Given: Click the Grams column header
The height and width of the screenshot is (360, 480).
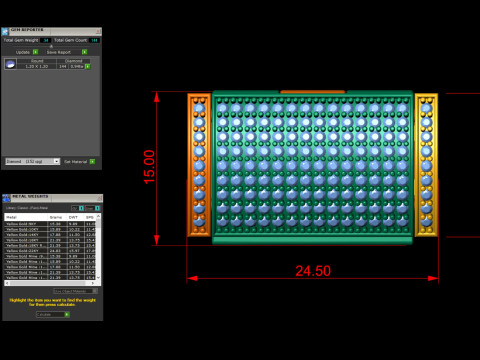Looking at the screenshot, I should pos(57,217).
